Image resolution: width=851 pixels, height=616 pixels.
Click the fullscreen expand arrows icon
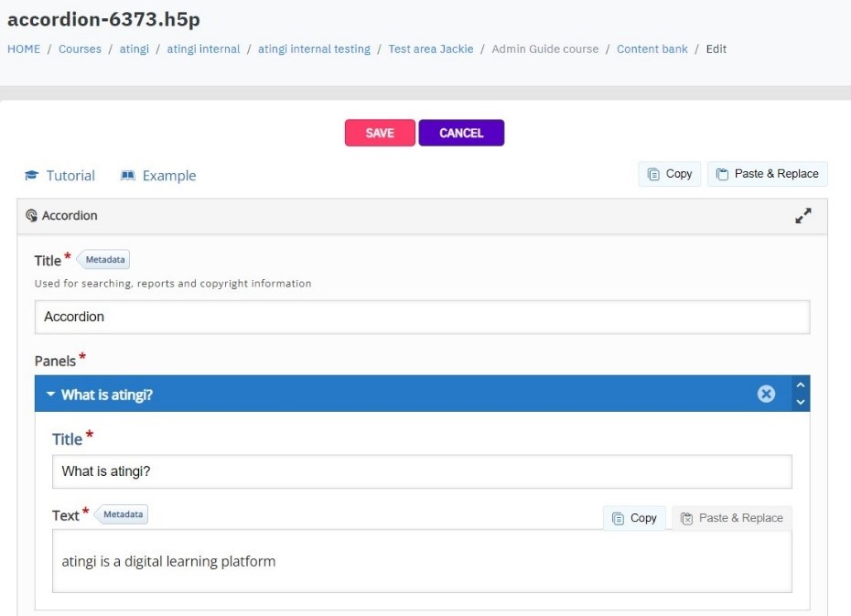point(803,215)
